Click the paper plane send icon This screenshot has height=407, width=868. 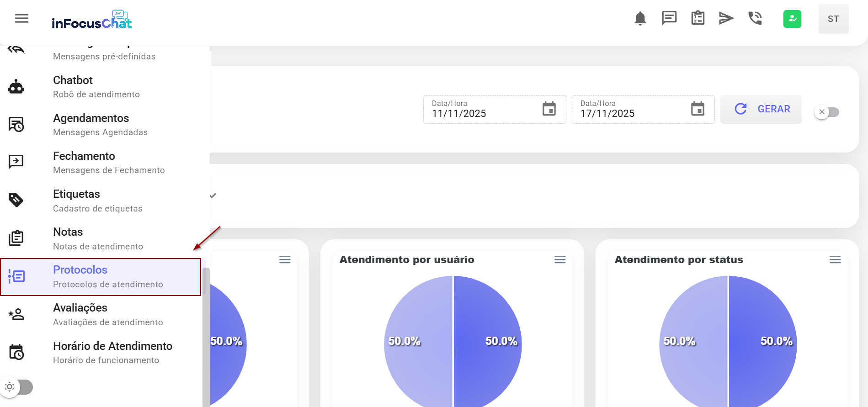[x=726, y=18]
